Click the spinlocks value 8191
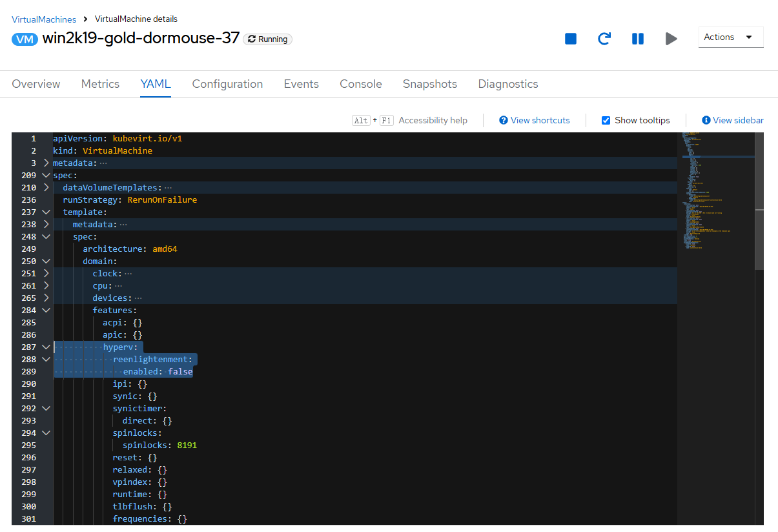 point(187,445)
